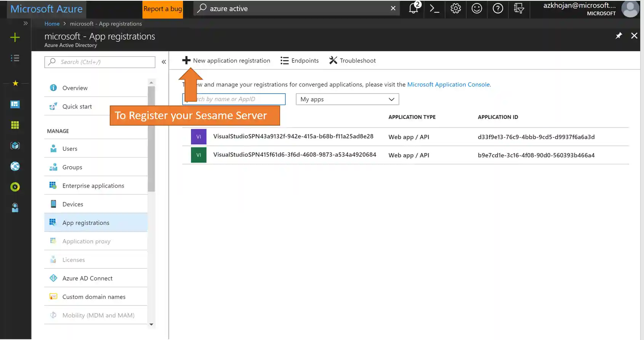Click the Microsoft Azure logo text
This screenshot has height=340, width=644.
(46, 9)
